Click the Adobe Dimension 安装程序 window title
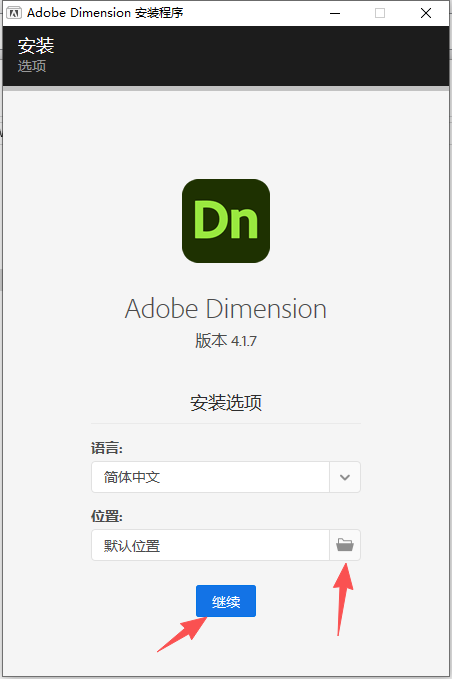The width and height of the screenshot is (452, 679). 105,13
